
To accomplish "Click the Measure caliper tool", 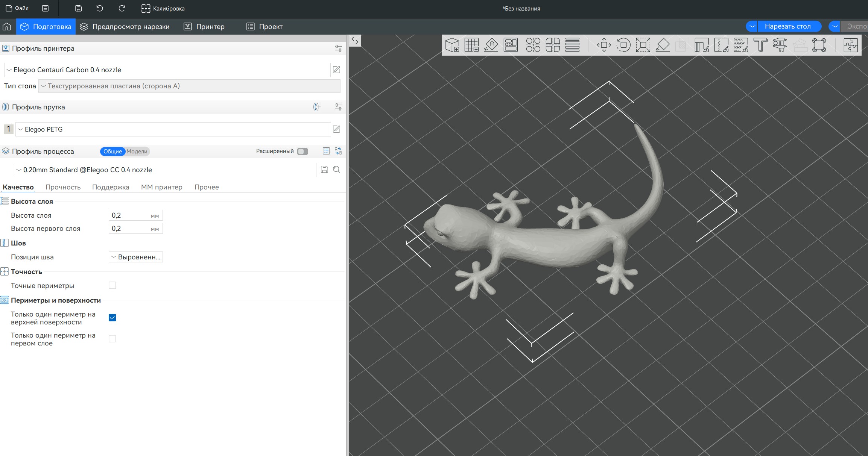I will [x=780, y=45].
